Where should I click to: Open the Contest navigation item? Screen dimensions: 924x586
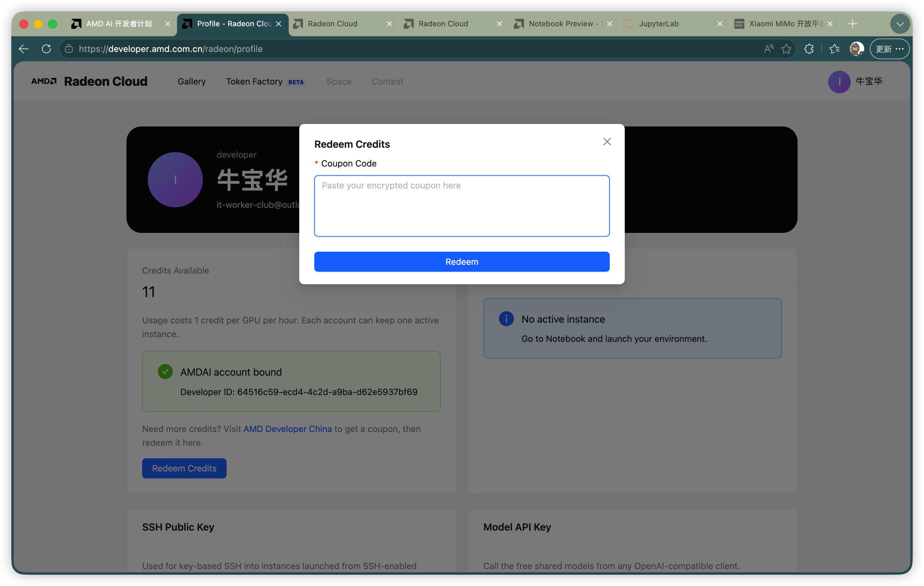pos(387,81)
